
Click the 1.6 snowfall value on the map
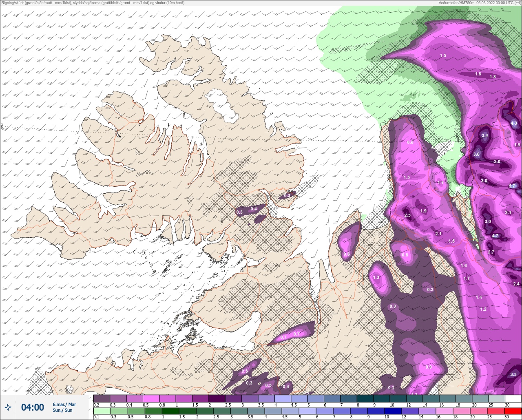[464, 265]
